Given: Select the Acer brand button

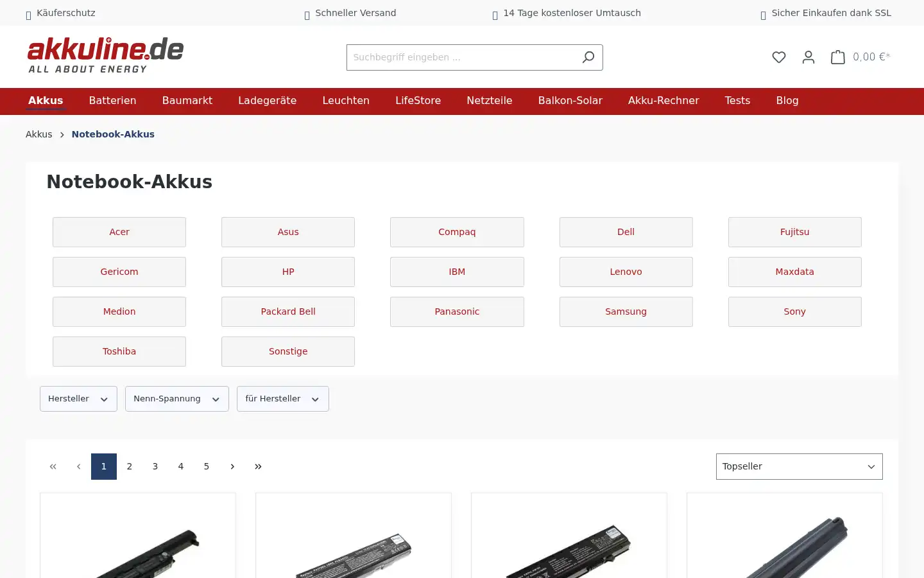Looking at the screenshot, I should pyautogui.click(x=119, y=232).
